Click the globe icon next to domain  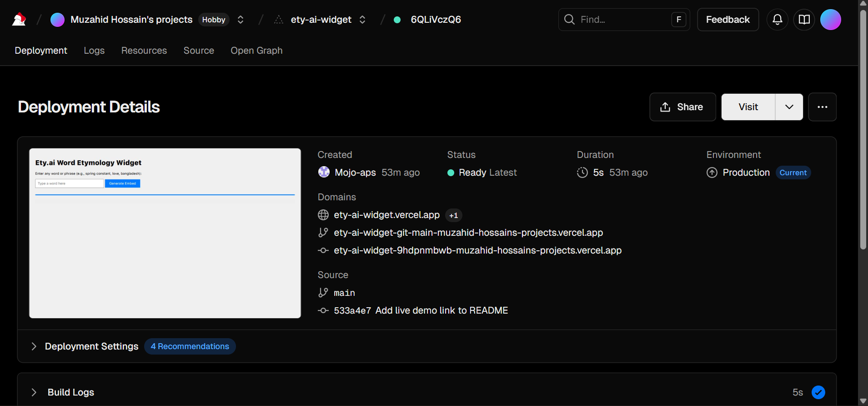tap(323, 215)
